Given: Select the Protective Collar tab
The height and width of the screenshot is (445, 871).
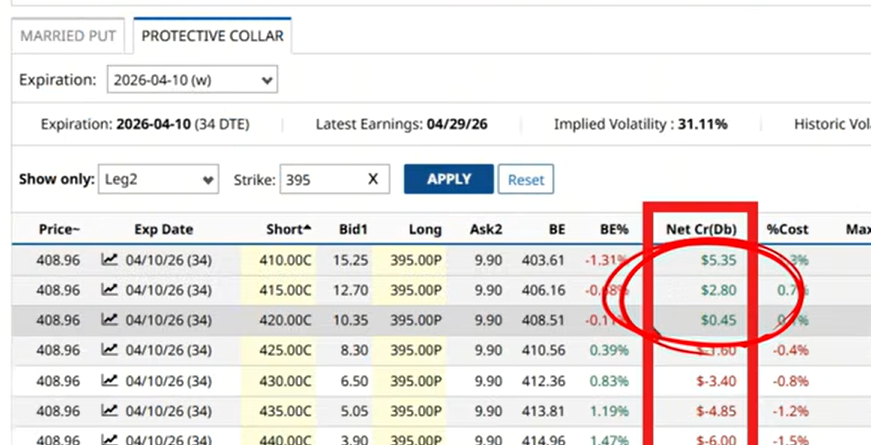Looking at the screenshot, I should [212, 37].
